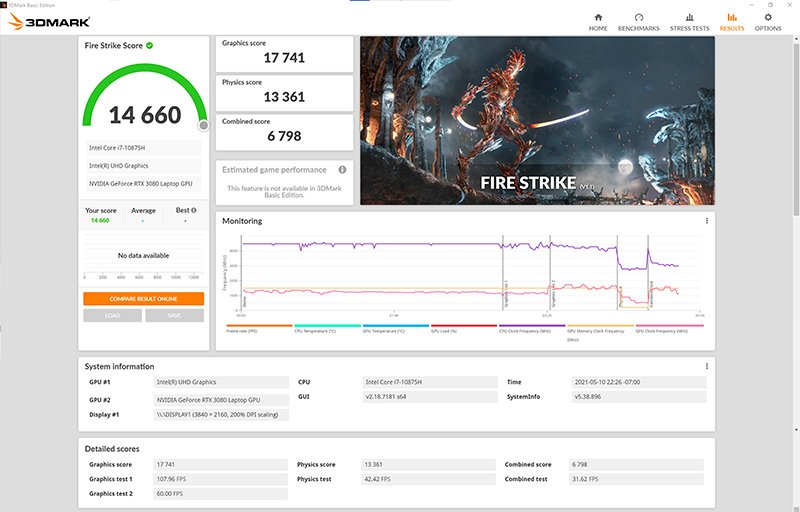Click the green validation check icon
The width and height of the screenshot is (800, 512).
pyautogui.click(x=149, y=45)
